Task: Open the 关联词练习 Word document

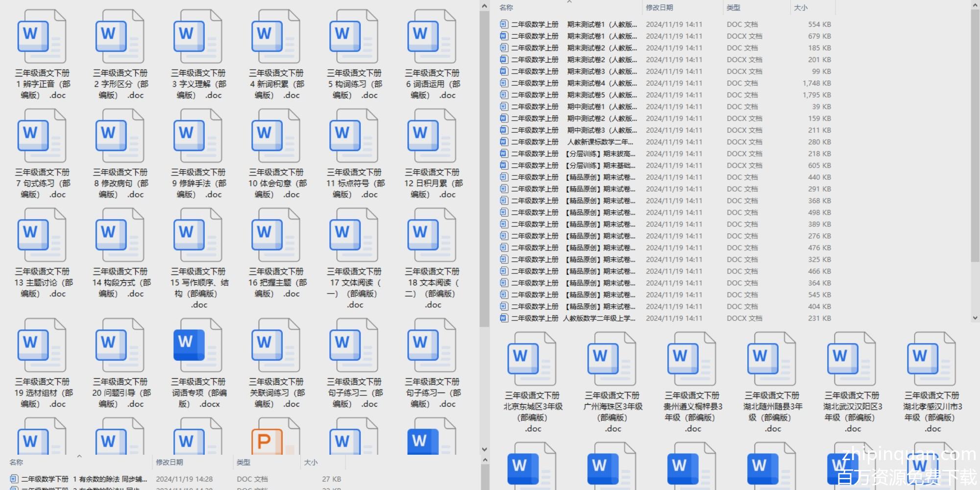Action: pos(275,346)
